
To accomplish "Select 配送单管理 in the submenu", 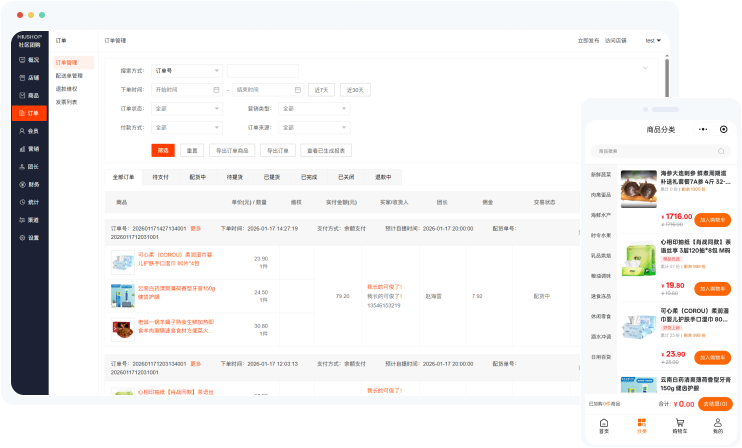I will pyautogui.click(x=69, y=75).
